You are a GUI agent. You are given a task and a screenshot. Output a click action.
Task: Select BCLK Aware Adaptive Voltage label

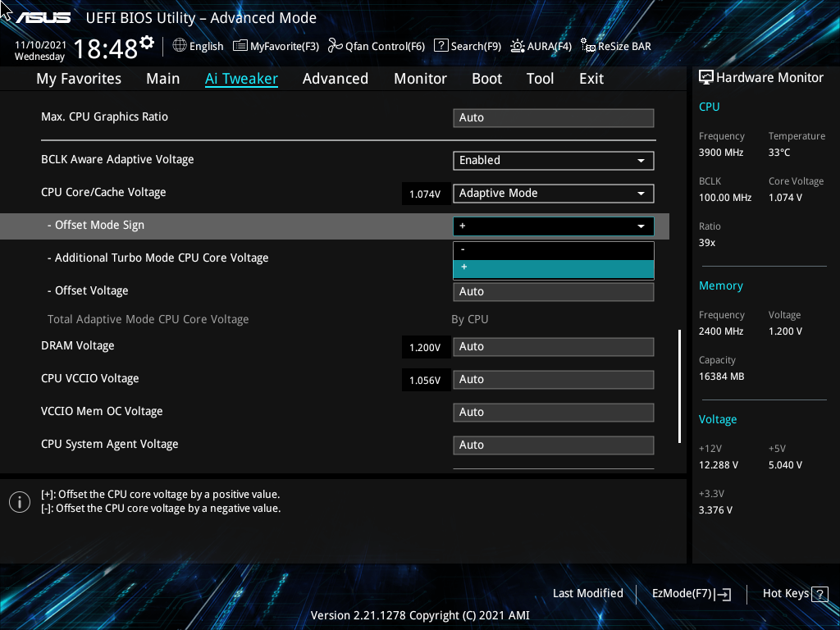(117, 160)
